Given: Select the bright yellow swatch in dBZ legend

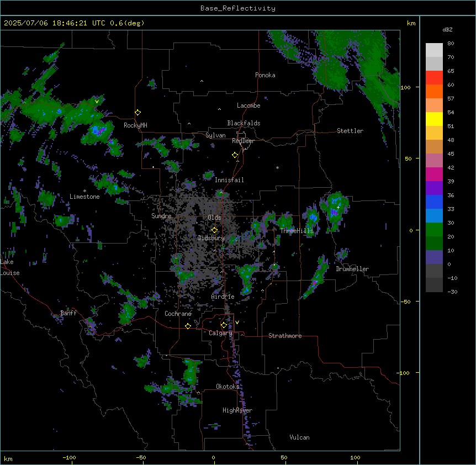Looking at the screenshot, I should click(x=434, y=119).
